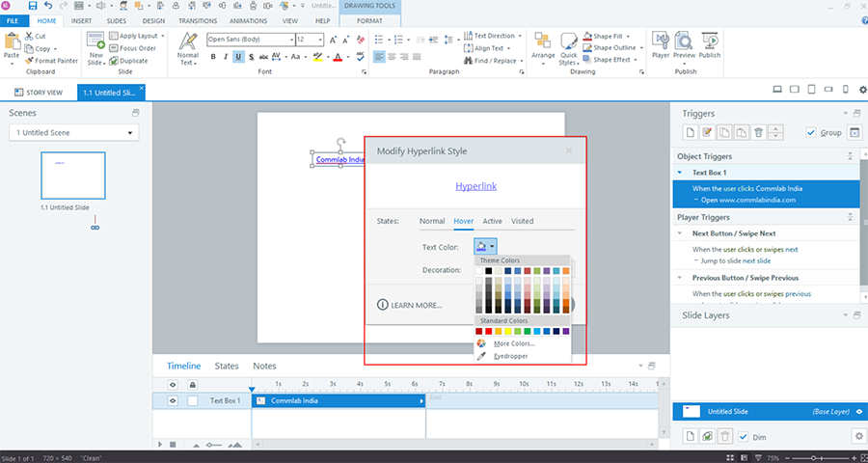Viewport: 868px width, 463px height.
Task: Click the Focus Order button icon
Action: pyautogui.click(x=114, y=48)
